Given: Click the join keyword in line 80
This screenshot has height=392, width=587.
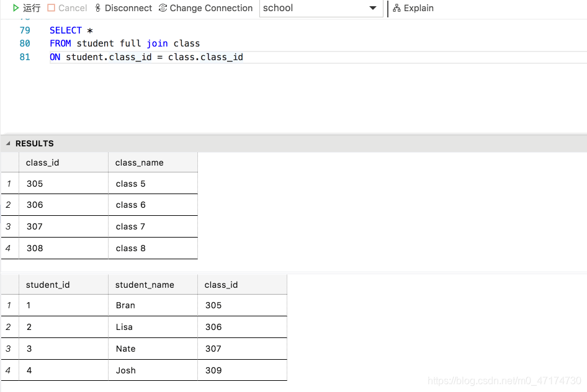Looking at the screenshot, I should pos(157,43).
